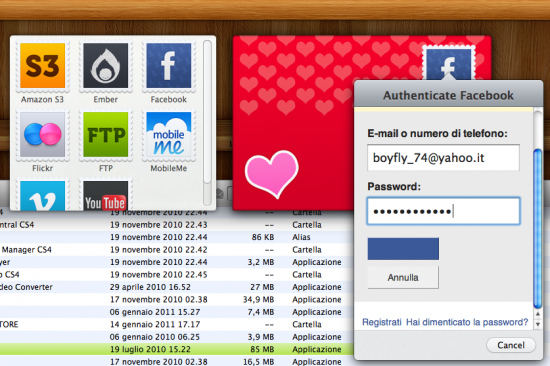Open Hai dimenticato la password link
This screenshot has height=366, width=550.
click(467, 322)
